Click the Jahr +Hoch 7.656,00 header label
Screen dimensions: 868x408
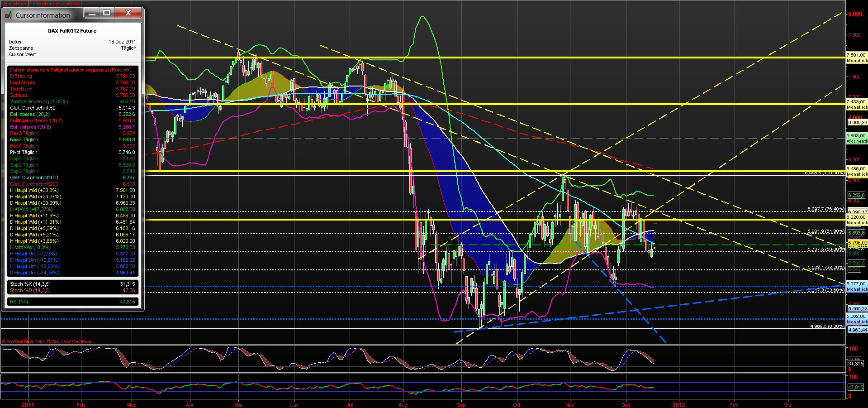(27, 3)
